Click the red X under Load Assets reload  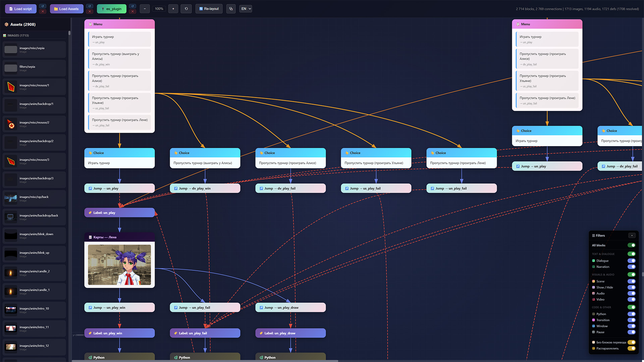click(90, 12)
